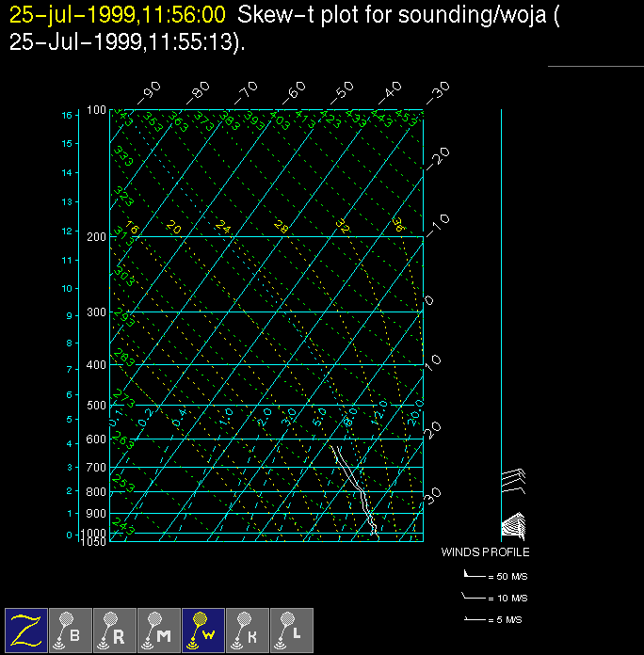The image size is (644, 655).
Task: Select the L sounding station icon
Action: 292,630
